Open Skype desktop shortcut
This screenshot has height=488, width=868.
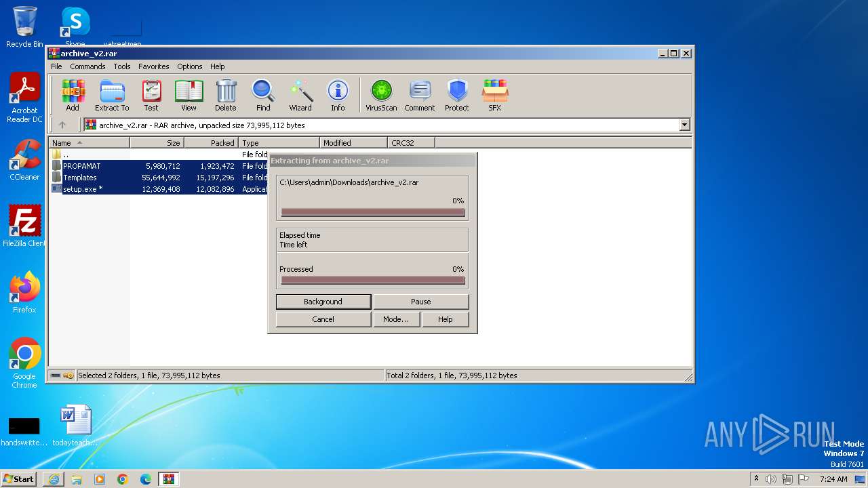(x=75, y=27)
